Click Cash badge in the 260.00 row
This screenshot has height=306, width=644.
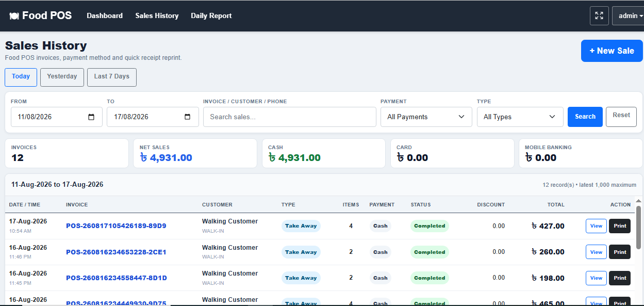tap(381, 252)
